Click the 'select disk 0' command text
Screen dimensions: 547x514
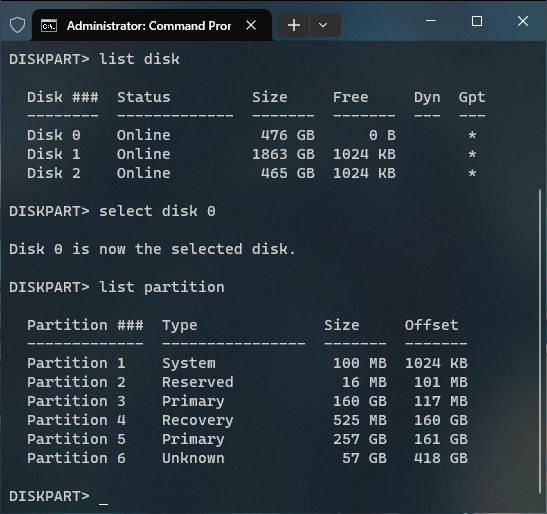[157, 211]
